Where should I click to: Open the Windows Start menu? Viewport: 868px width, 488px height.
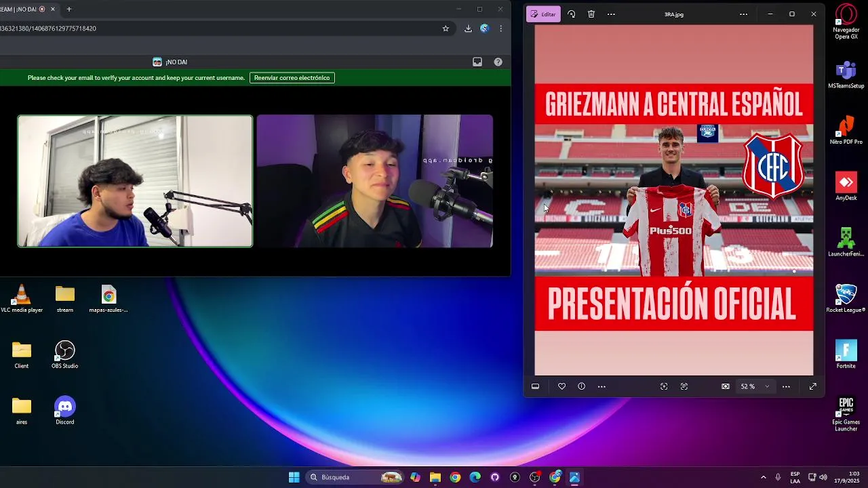(x=294, y=477)
